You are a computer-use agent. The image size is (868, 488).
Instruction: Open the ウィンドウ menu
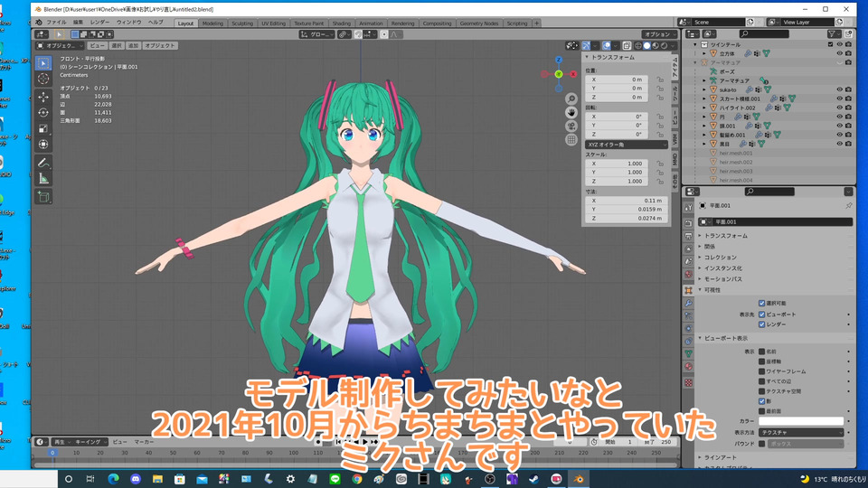(129, 22)
